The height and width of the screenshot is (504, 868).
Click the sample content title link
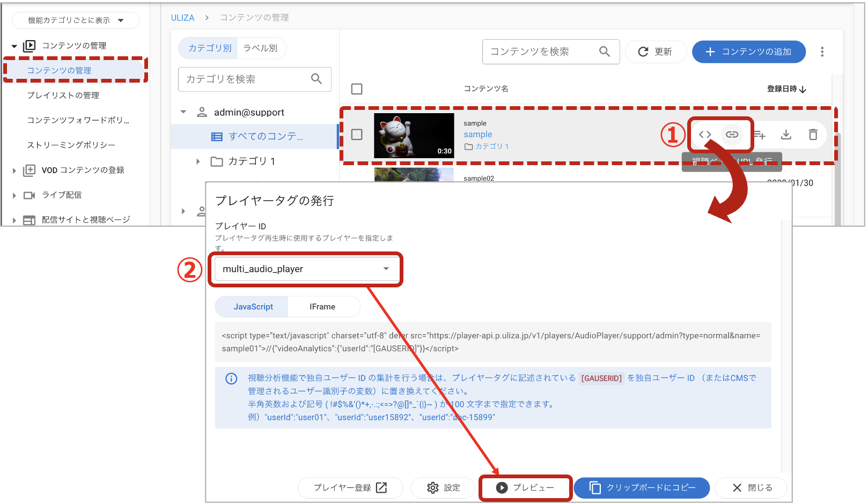[x=478, y=135]
